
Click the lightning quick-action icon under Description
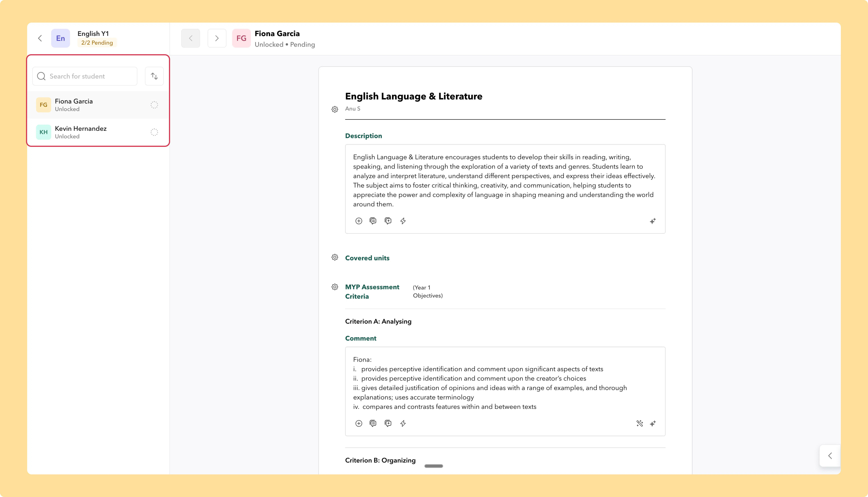(x=403, y=221)
